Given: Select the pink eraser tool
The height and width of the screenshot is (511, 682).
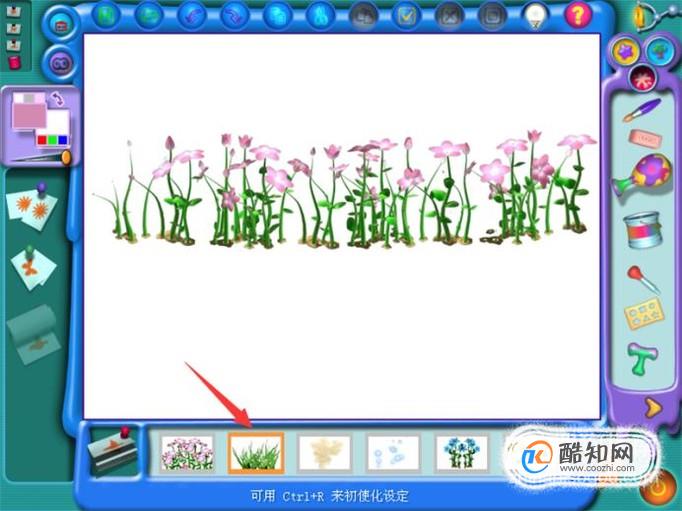Looking at the screenshot, I should click(645, 139).
